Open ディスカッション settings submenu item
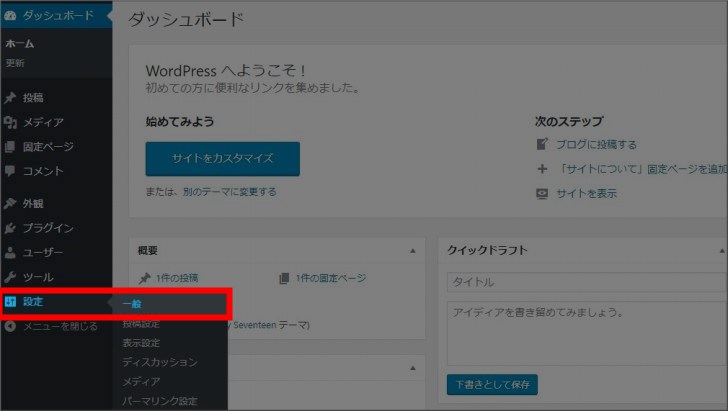728x411 pixels. point(159,362)
